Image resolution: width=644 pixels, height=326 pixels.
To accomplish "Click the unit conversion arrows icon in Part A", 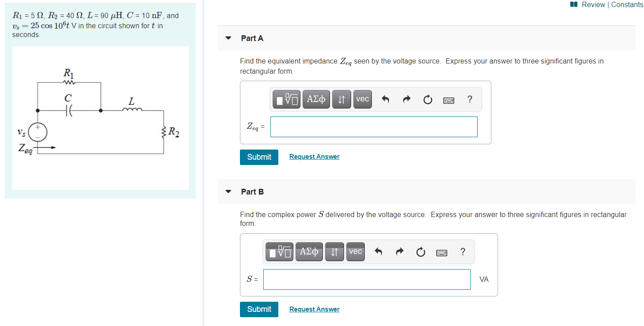I will click(341, 99).
